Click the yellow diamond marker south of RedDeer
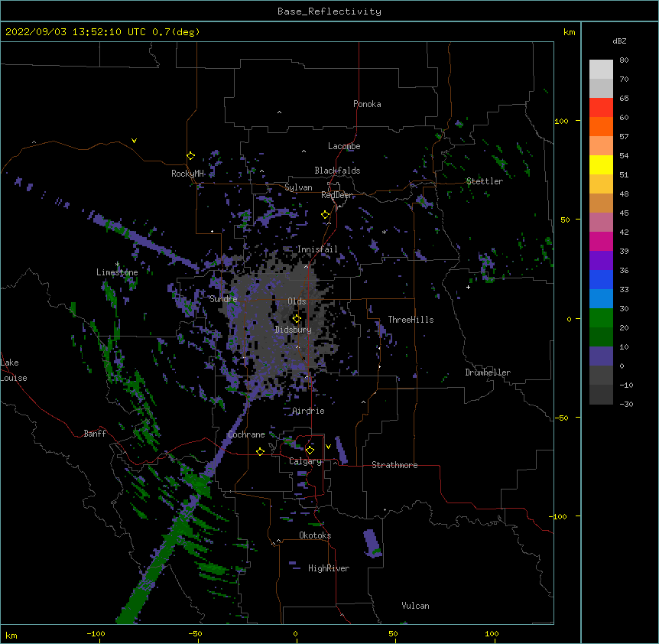Image resolution: width=659 pixels, height=644 pixels. pos(325,215)
